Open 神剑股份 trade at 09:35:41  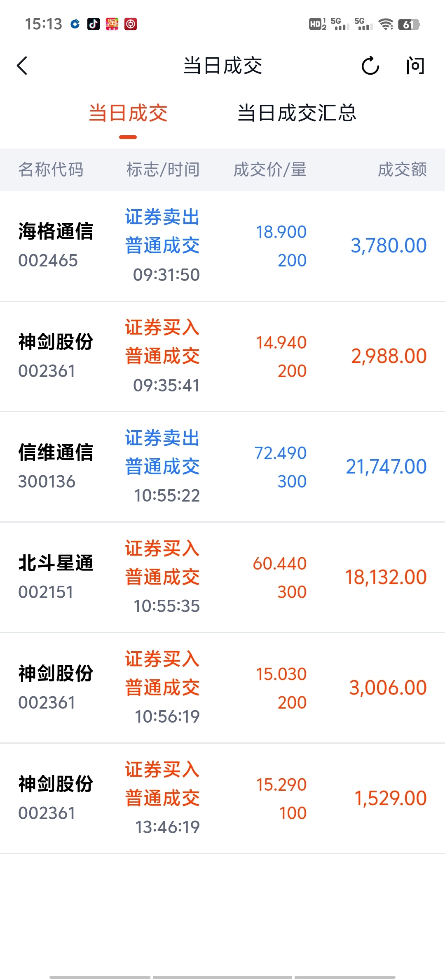coord(222,356)
